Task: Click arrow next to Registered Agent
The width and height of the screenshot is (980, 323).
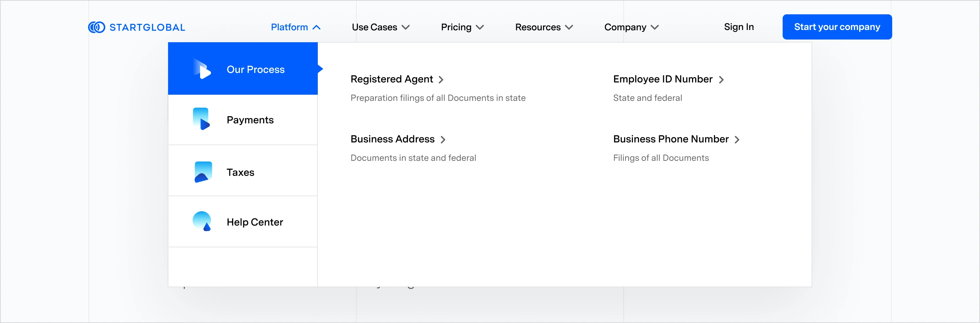Action: pos(441,80)
